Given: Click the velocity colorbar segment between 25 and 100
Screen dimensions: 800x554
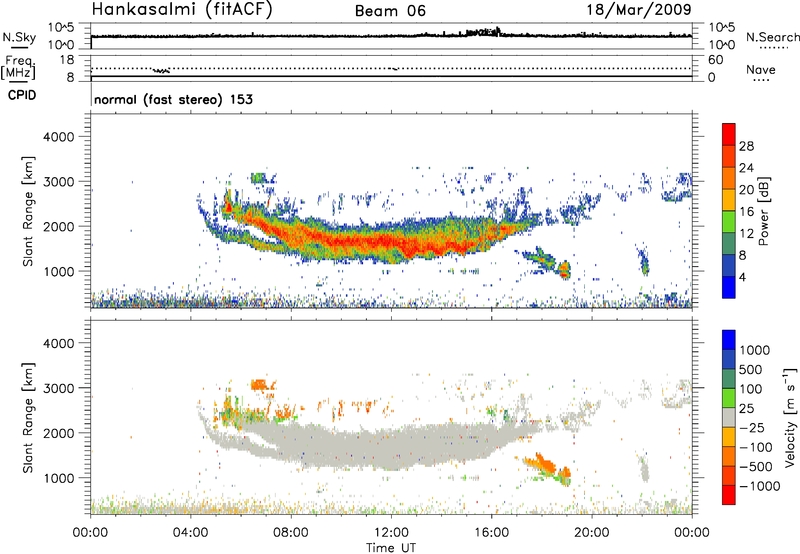Looking at the screenshot, I should point(729,398).
